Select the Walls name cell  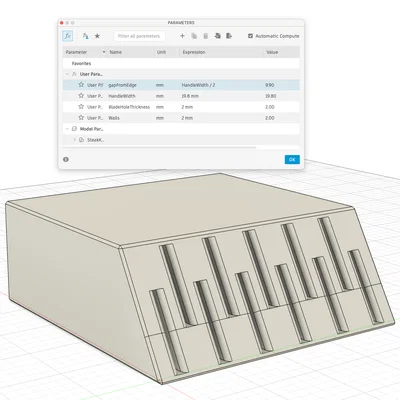(x=114, y=118)
